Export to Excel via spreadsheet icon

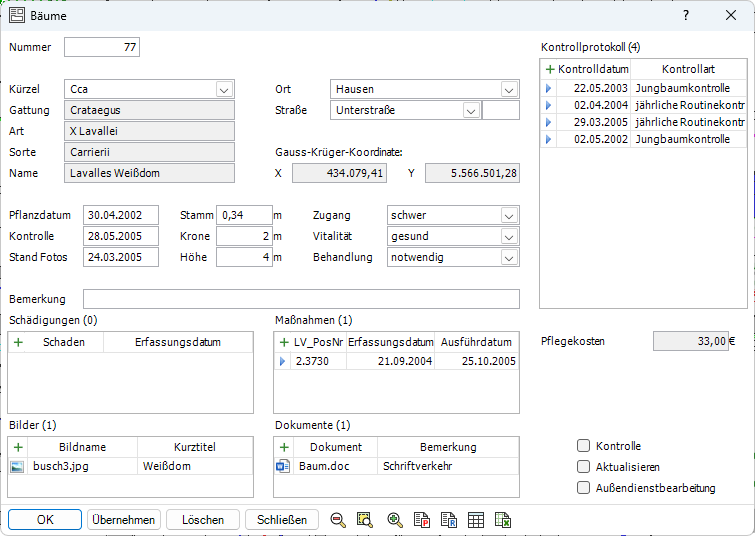tap(503, 520)
